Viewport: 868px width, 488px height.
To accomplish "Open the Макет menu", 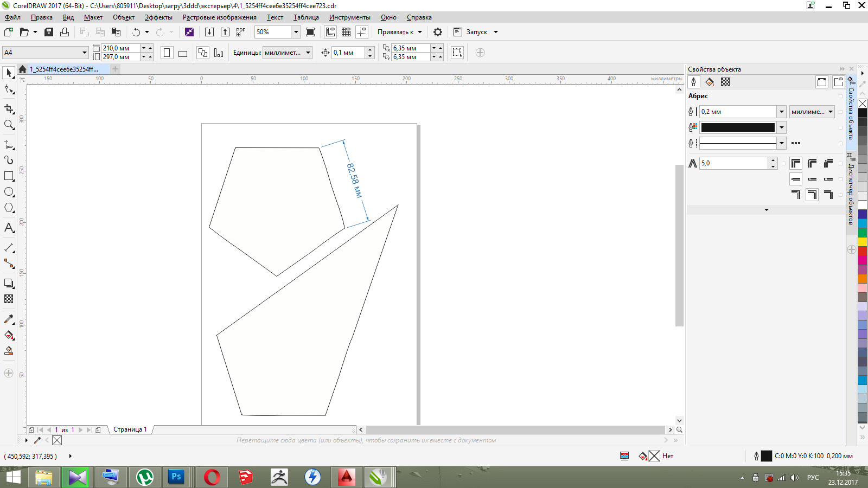I will point(93,17).
